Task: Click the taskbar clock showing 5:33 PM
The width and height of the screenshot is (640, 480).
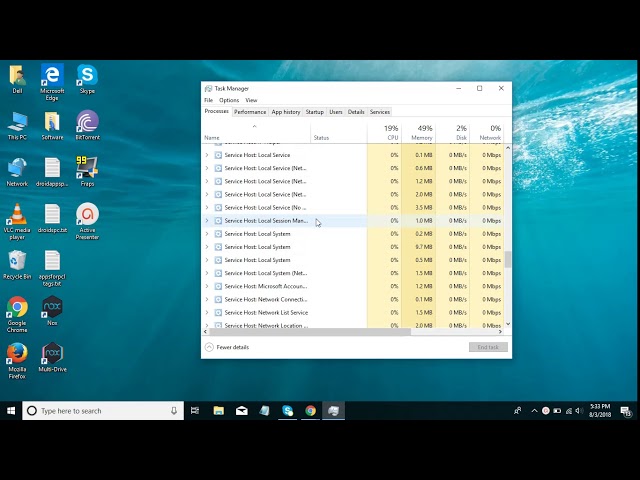Action: 600,411
